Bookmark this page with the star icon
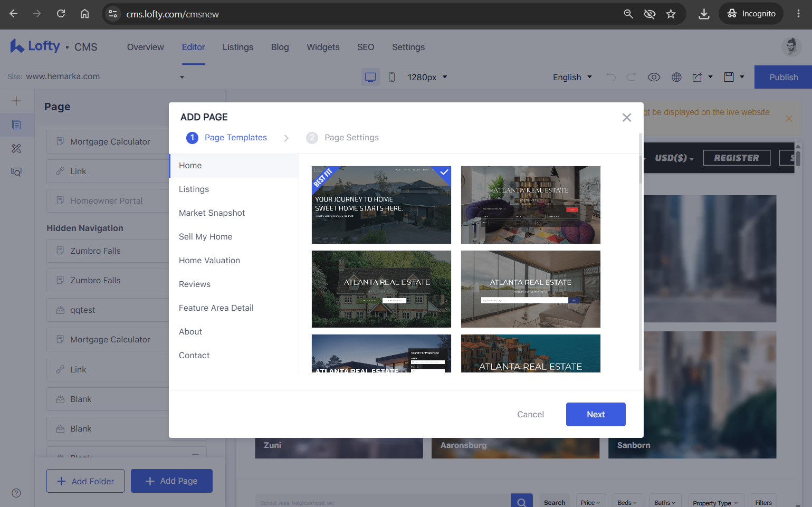The width and height of the screenshot is (812, 507). [671, 14]
